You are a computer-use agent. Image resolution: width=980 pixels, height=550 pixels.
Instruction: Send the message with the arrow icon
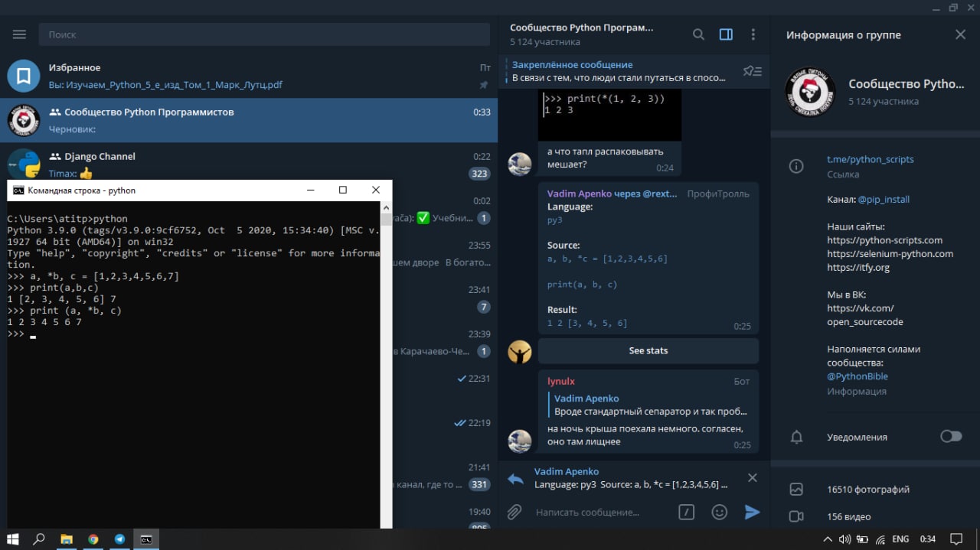pyautogui.click(x=752, y=512)
